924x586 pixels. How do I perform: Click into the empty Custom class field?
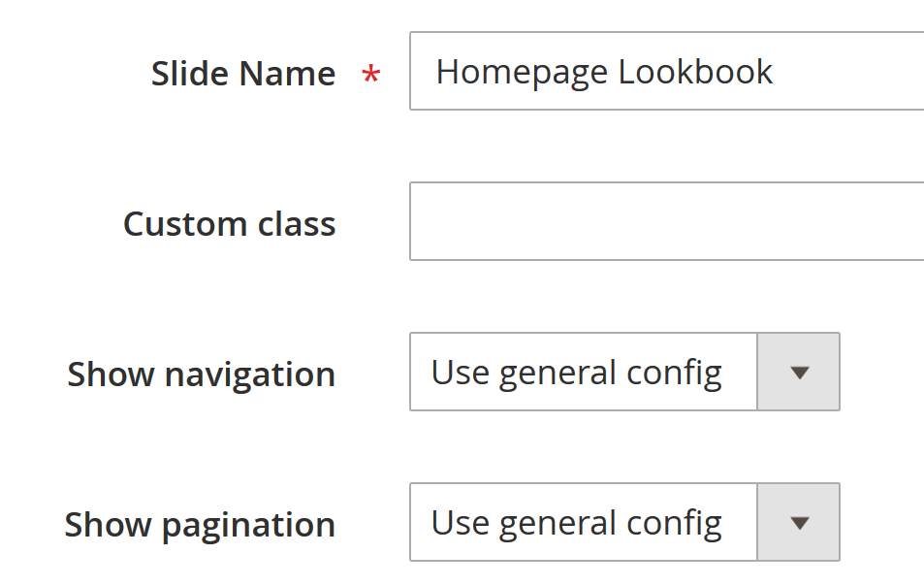click(x=666, y=222)
